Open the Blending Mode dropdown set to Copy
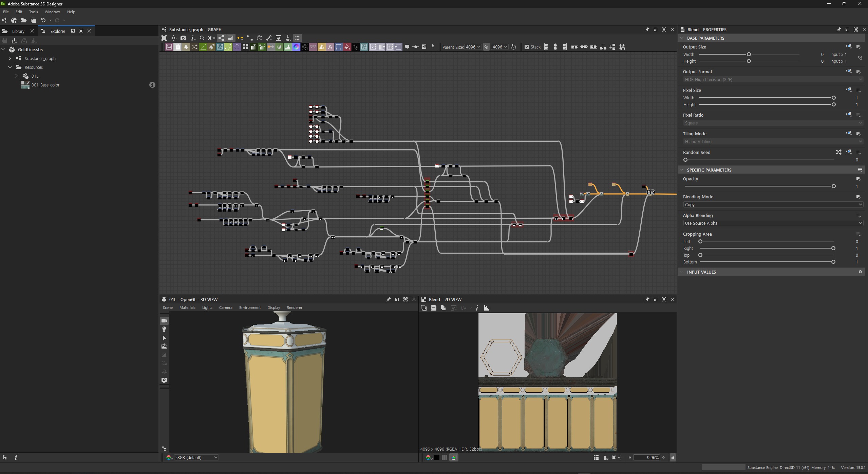This screenshot has width=868, height=474. click(773, 204)
